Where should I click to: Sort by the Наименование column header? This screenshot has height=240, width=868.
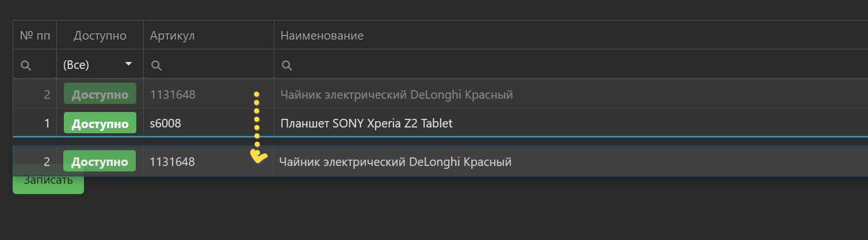[x=322, y=36]
